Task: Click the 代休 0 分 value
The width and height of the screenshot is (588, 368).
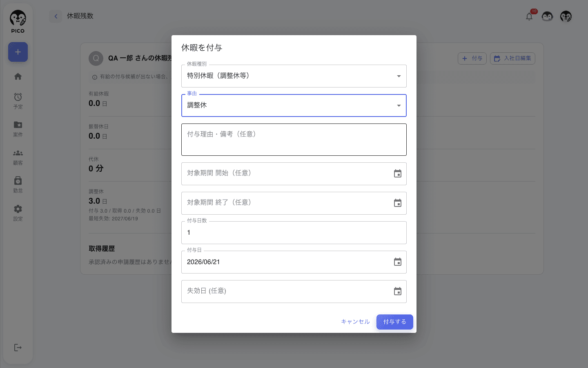Action: (96, 168)
